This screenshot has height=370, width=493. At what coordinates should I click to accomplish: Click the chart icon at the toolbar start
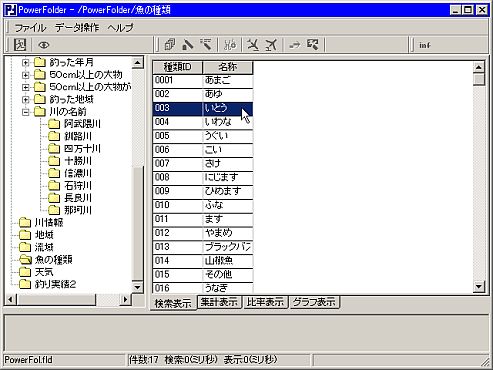[x=20, y=45]
